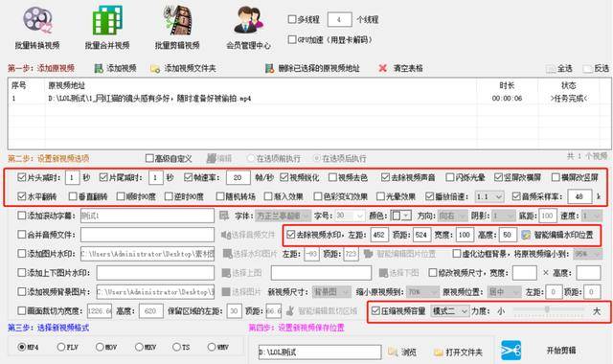Click the 全选 icon
613x364 pixels.
click(551, 69)
